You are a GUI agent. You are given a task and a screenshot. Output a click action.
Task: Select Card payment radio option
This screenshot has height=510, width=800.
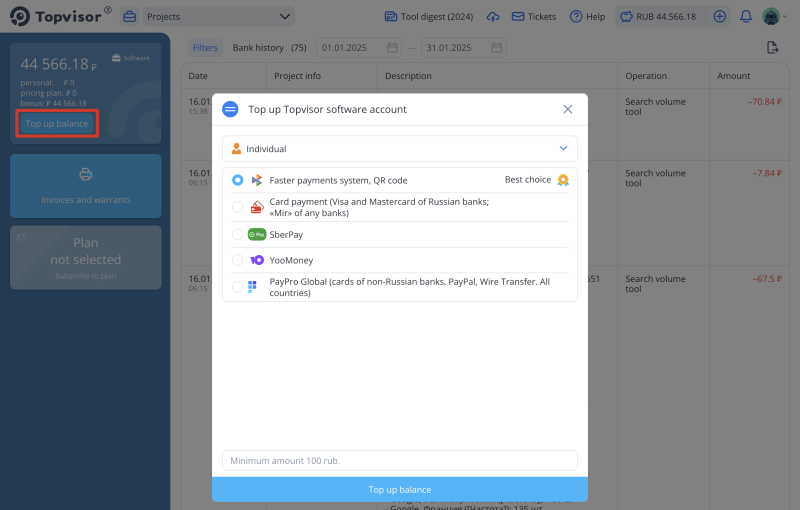pos(237,207)
